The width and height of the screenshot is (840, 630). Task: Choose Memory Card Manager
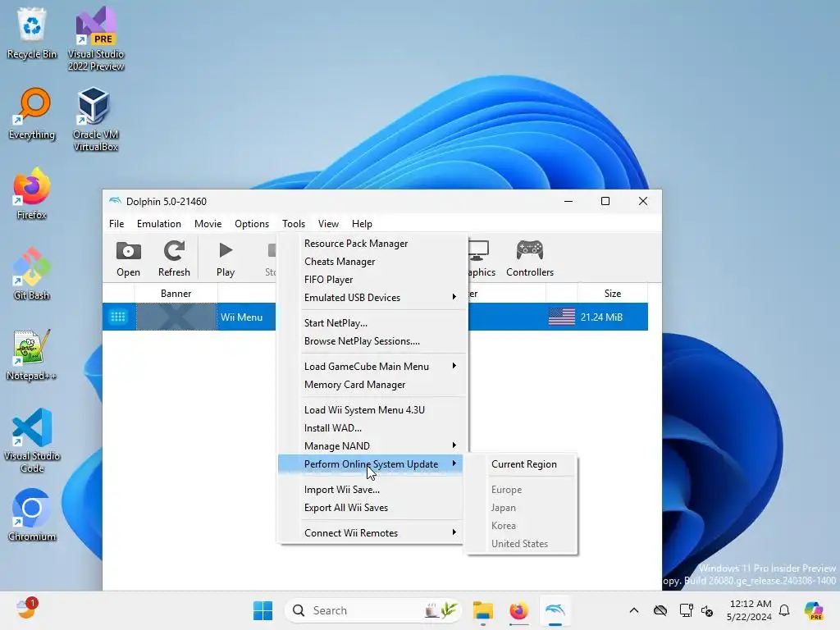(371, 385)
